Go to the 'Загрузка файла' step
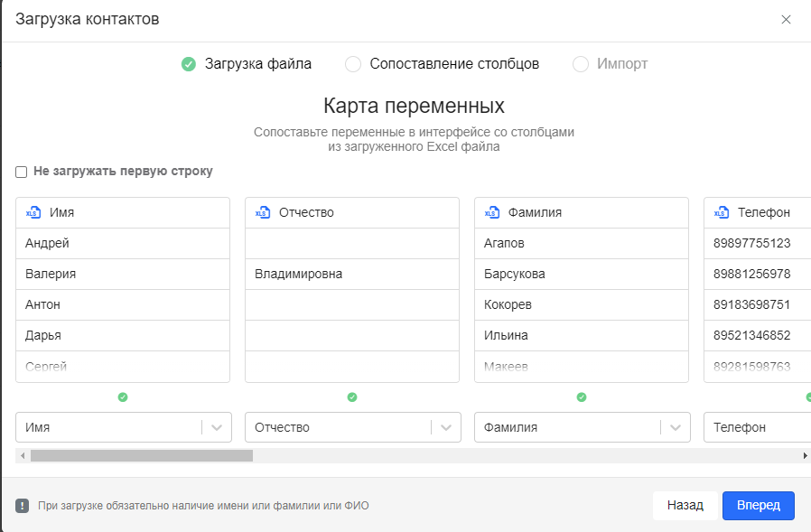 pos(189,64)
